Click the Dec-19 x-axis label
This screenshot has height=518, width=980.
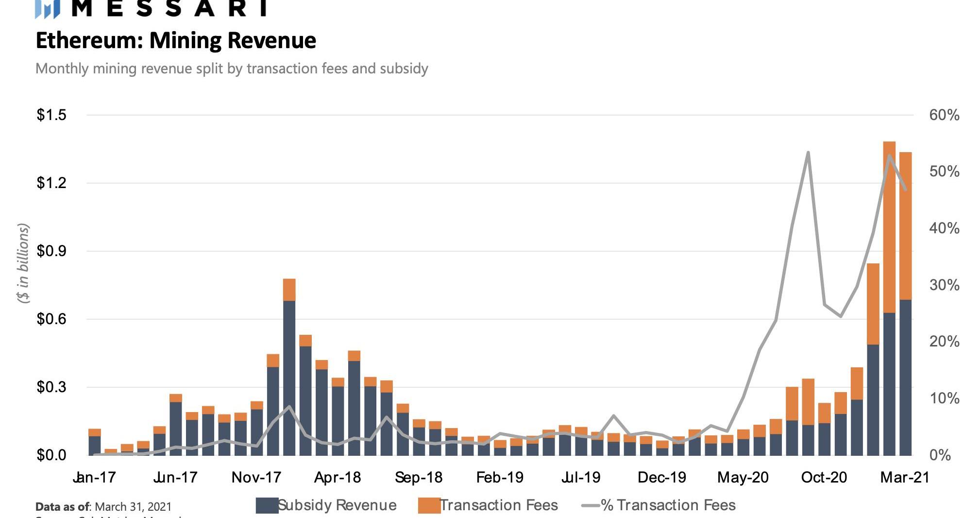point(662,478)
